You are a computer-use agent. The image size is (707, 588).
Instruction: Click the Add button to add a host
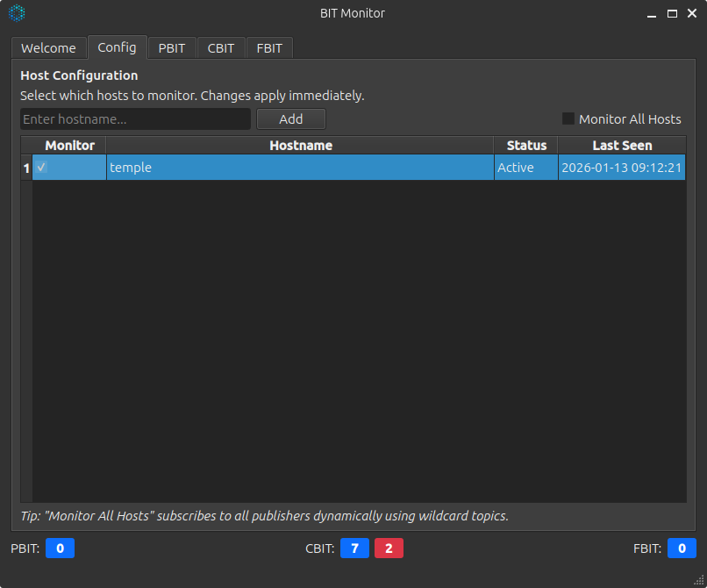[x=290, y=118]
